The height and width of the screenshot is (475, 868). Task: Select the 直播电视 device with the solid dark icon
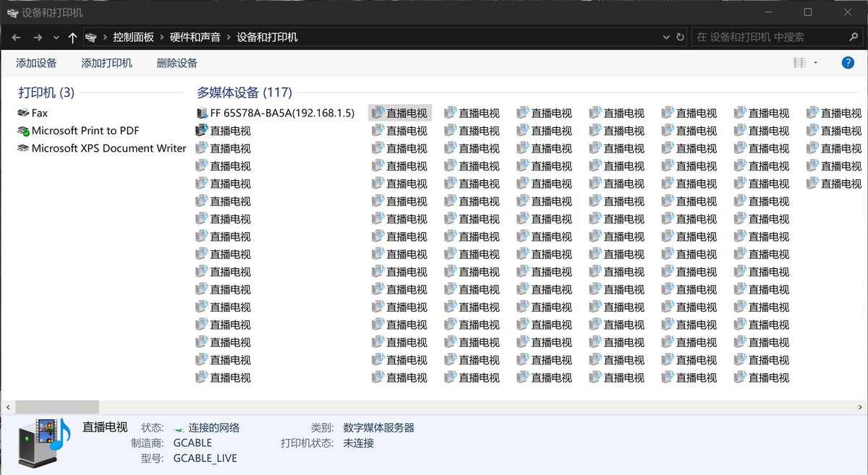pyautogui.click(x=224, y=131)
